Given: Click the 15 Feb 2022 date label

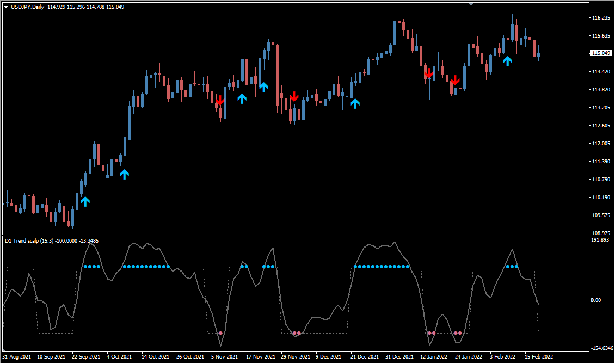Looking at the screenshot, I should [539, 357].
